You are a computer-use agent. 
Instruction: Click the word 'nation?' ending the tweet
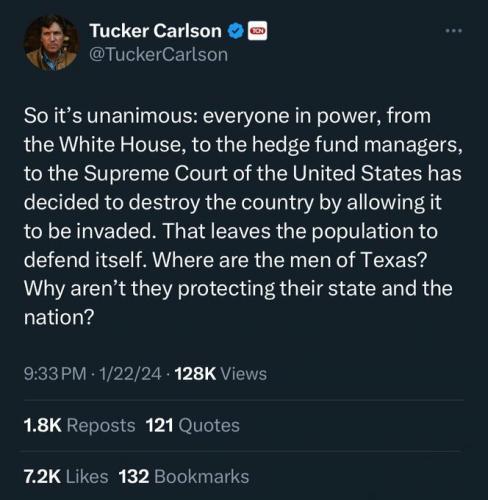pyautogui.click(x=59, y=318)
